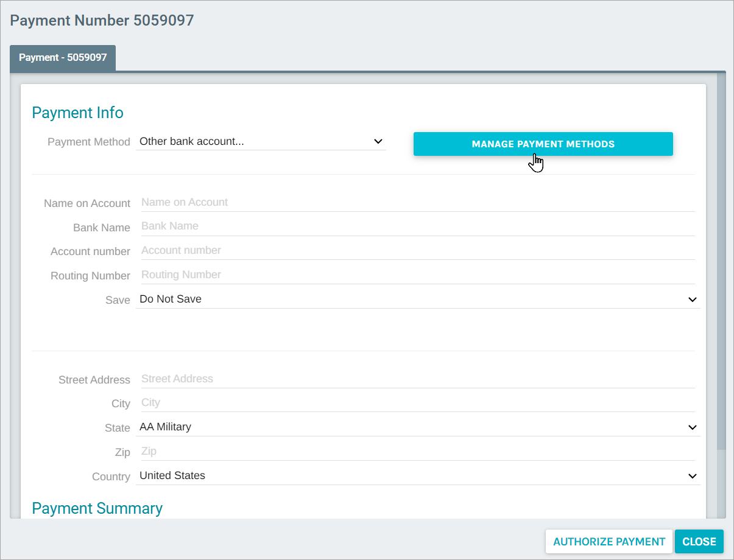Focus the Zip input field

click(x=418, y=451)
